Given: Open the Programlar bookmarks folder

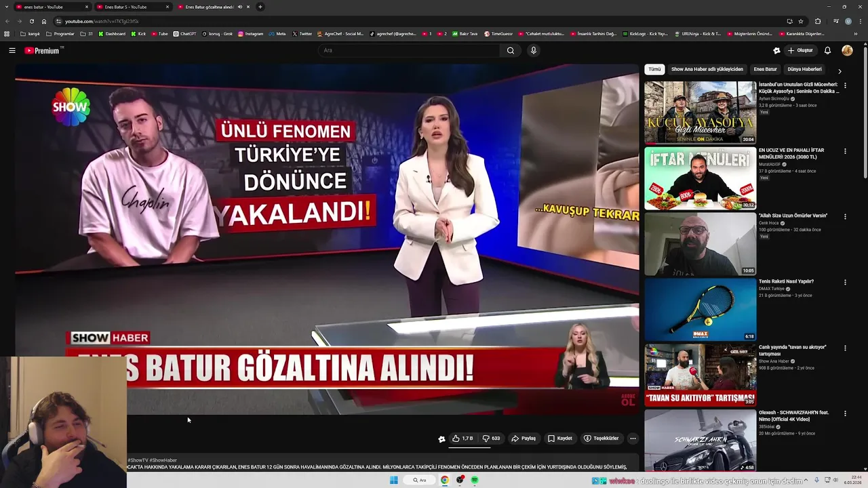Looking at the screenshot, I should click(x=60, y=33).
